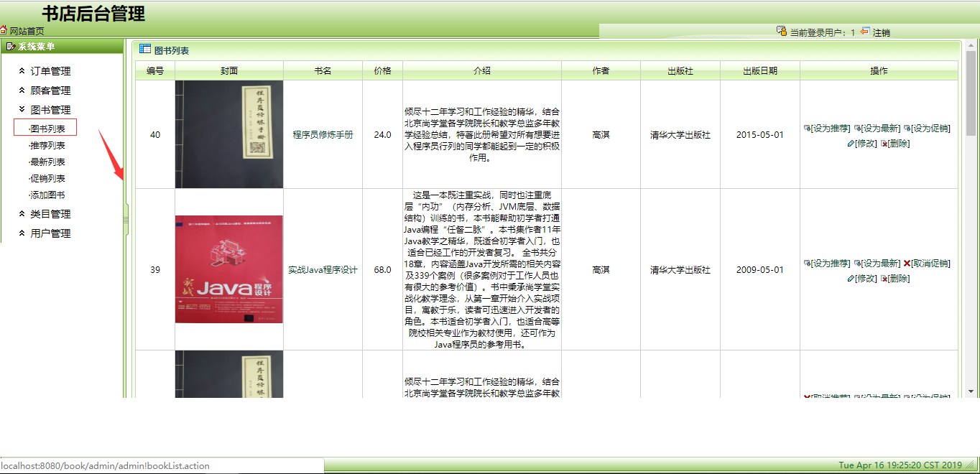Click the 出版日期 column header

point(760,70)
